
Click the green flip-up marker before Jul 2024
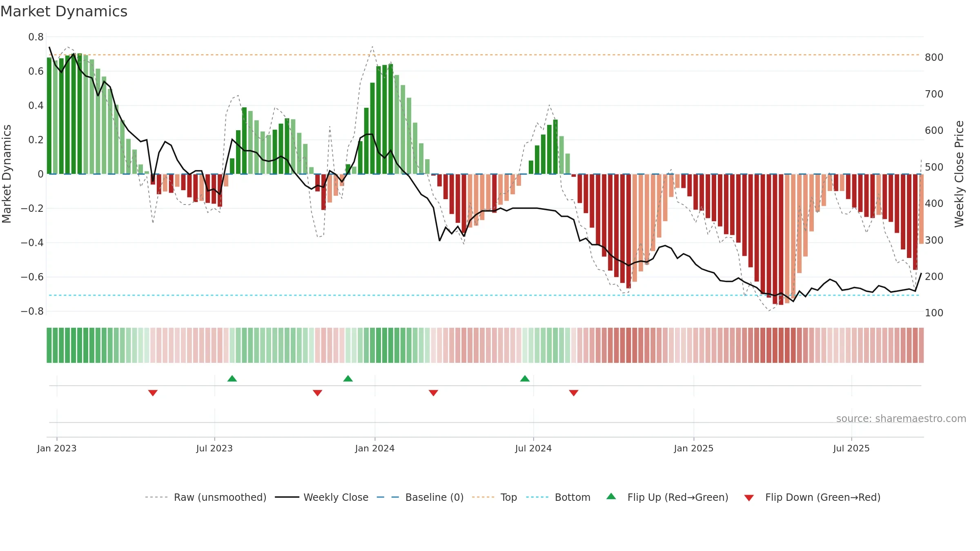coord(525,378)
